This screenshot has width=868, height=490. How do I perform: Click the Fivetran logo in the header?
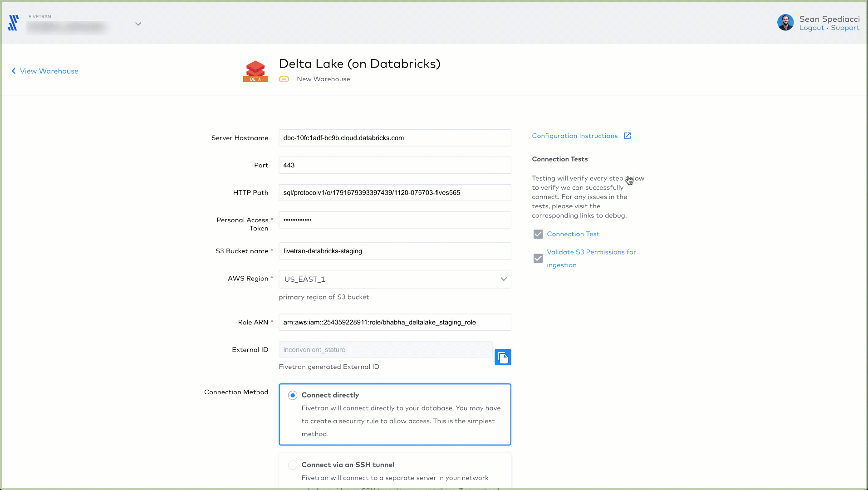(12, 22)
